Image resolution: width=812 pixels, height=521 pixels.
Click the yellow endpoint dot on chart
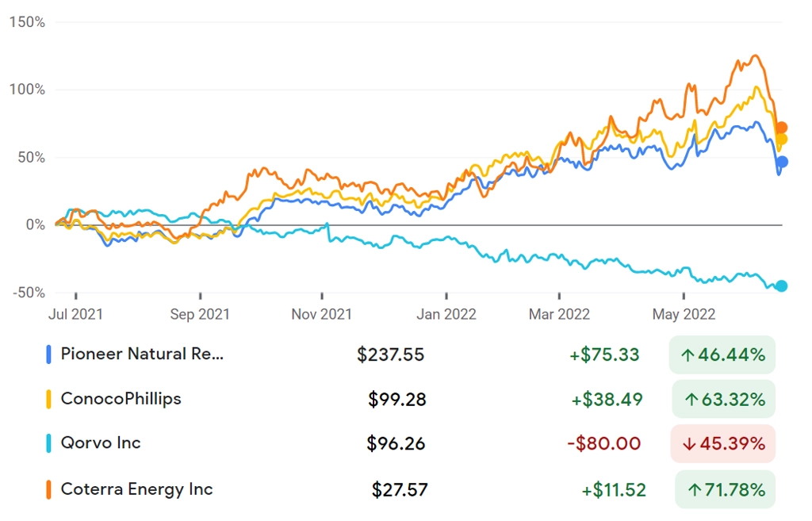coord(781,140)
